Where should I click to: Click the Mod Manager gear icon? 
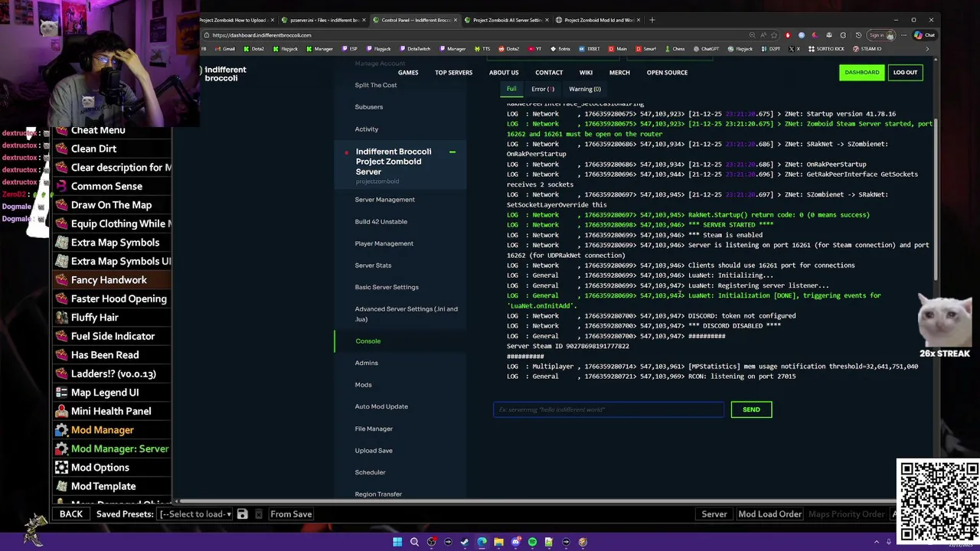coord(61,430)
